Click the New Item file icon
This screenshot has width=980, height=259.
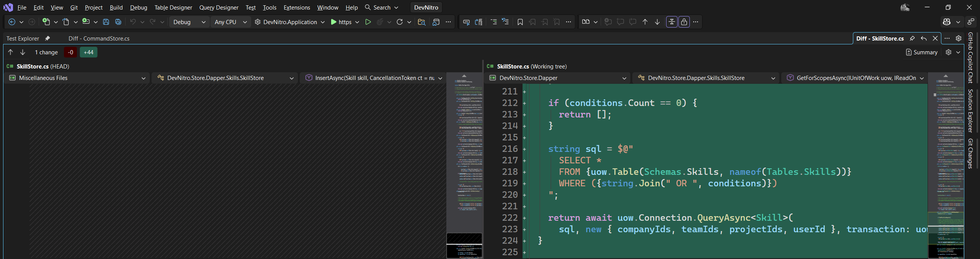click(x=46, y=22)
